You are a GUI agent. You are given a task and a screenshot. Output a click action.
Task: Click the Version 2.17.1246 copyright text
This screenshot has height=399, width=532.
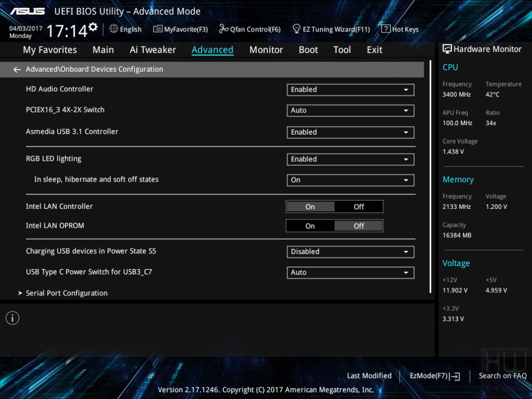coord(265,390)
